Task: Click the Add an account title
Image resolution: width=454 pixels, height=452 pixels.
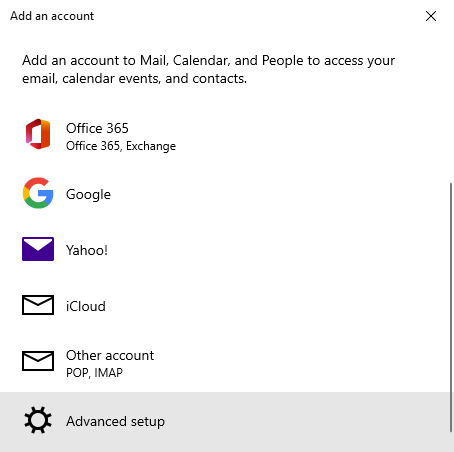Action: [x=52, y=16]
